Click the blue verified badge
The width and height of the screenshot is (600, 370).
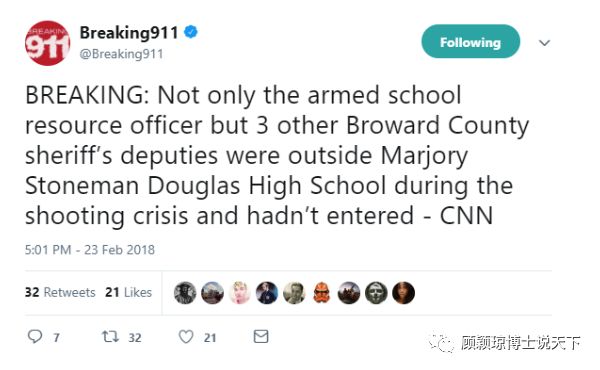[x=191, y=32]
